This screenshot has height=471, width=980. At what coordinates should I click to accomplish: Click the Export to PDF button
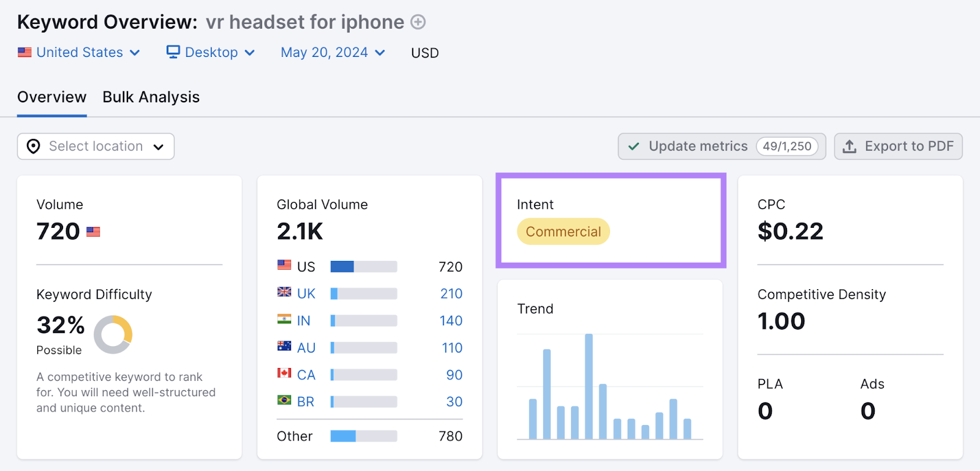(898, 146)
